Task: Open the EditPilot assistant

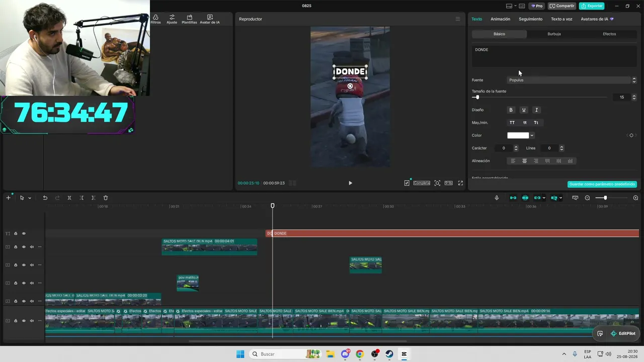Action: tap(623, 333)
